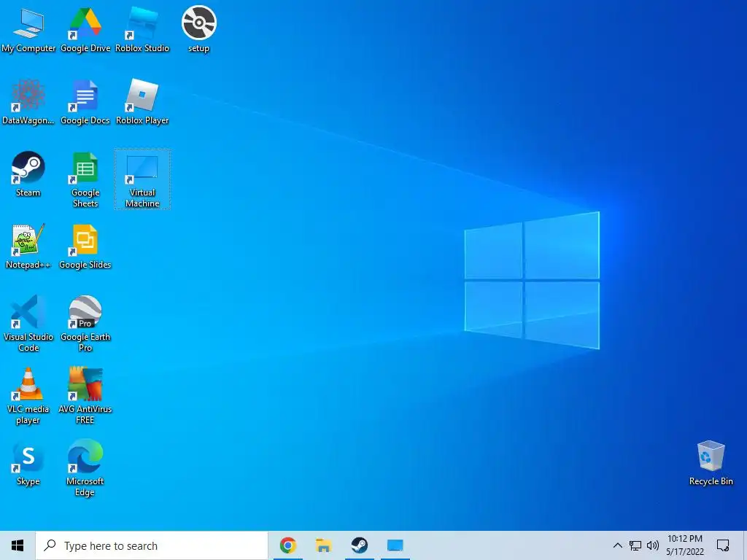Select the Google Docs shortcut
The width and height of the screenshot is (747, 560).
85,101
